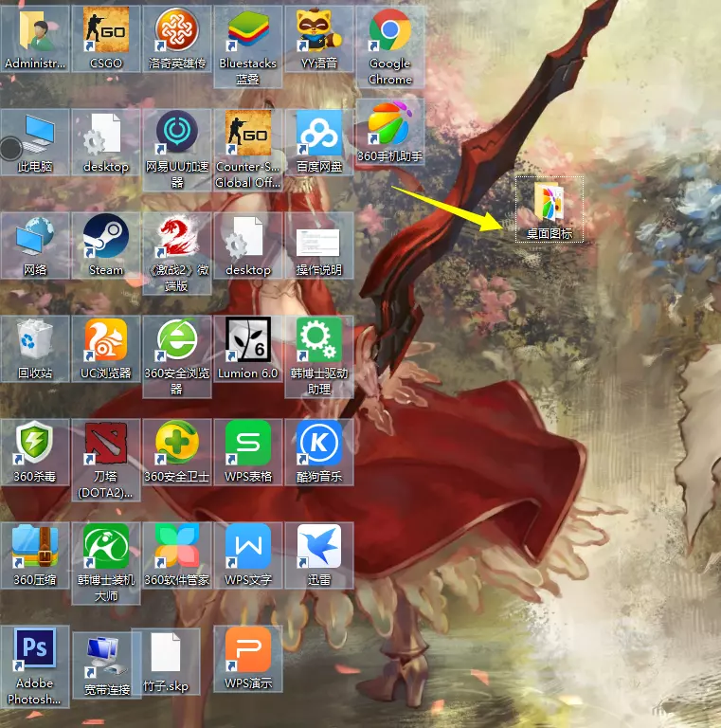Launch Adobe Photoshop shortcut
Viewport: 721px width, 728px height.
(x=35, y=666)
